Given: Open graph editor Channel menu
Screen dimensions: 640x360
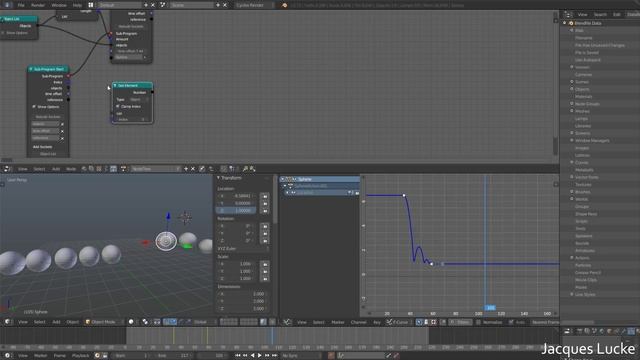Looking at the screenshot, I should tap(358, 322).
